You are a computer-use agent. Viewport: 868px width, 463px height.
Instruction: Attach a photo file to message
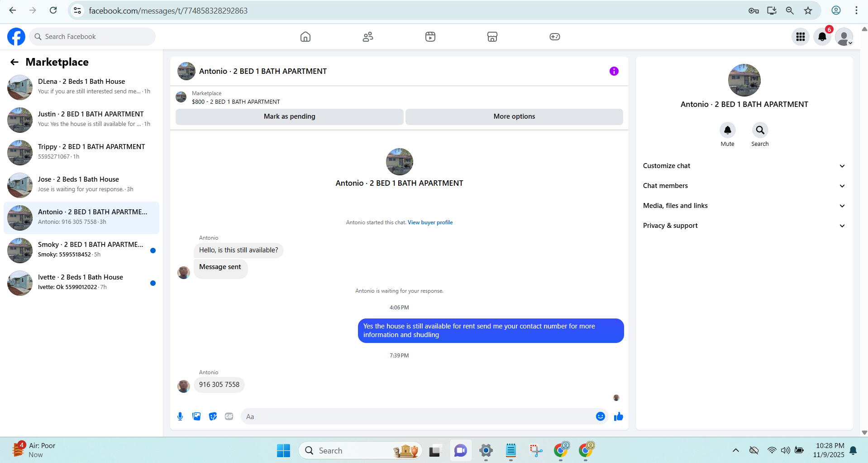[196, 416]
